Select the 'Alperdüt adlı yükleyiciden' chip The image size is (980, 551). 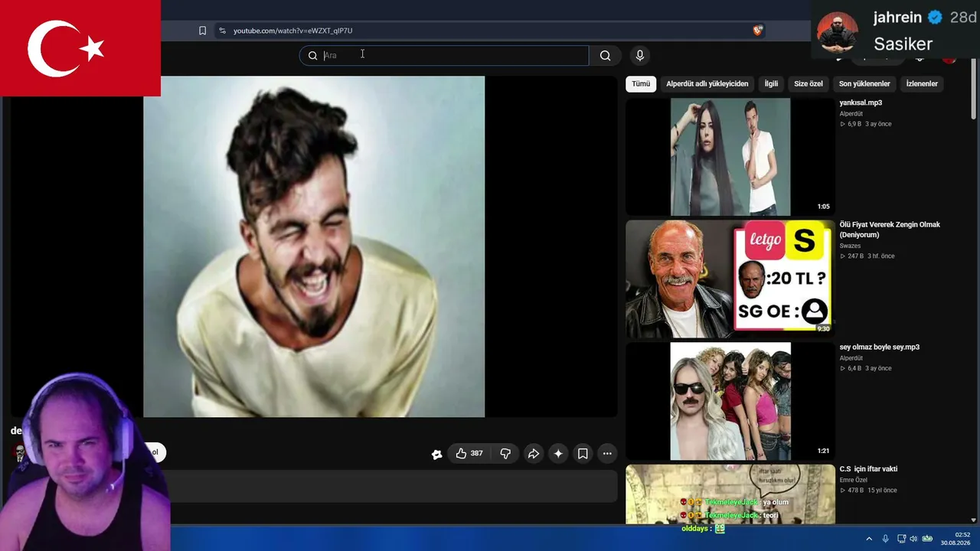click(x=707, y=83)
